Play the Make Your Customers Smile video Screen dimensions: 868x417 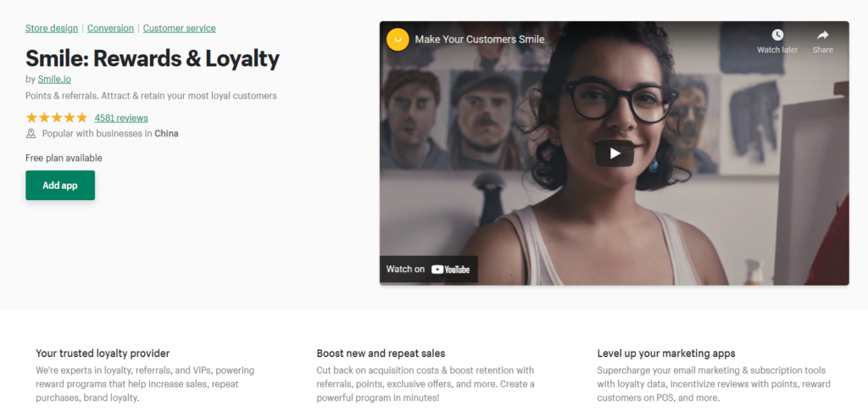(x=614, y=153)
